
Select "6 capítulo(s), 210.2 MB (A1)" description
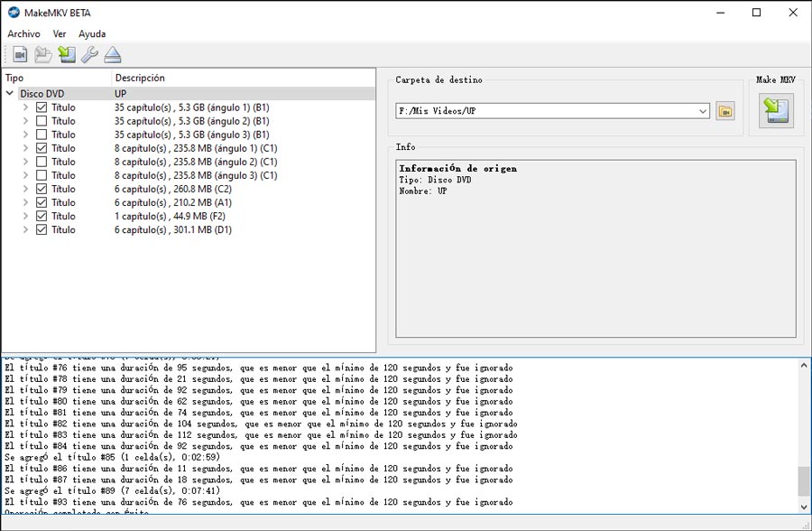click(173, 202)
